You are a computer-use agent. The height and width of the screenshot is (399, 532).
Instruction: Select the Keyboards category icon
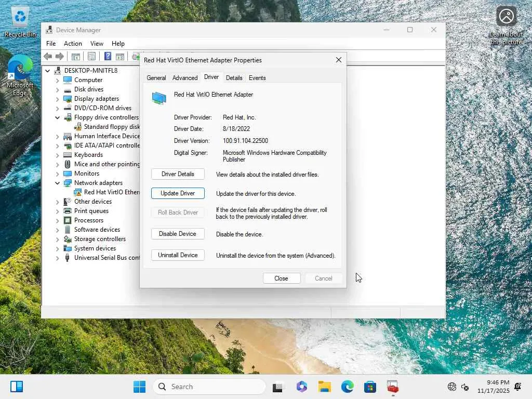[x=68, y=155]
